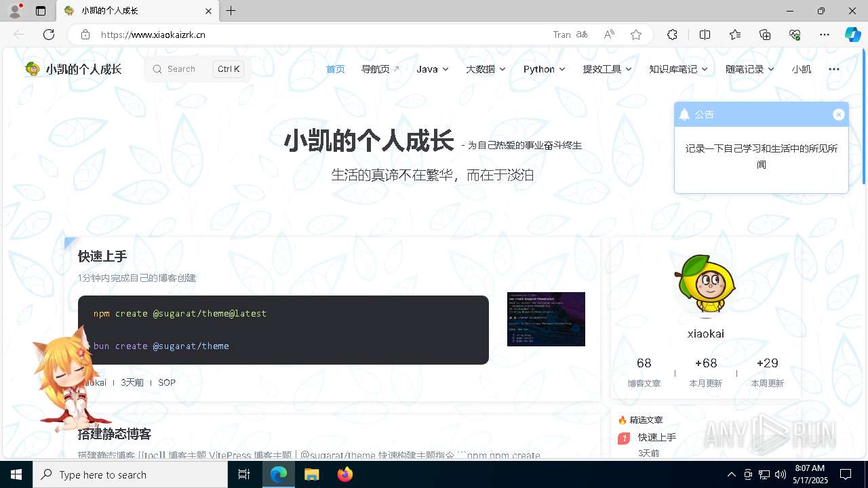
Task: Open Windows Start menu
Action: 16,474
